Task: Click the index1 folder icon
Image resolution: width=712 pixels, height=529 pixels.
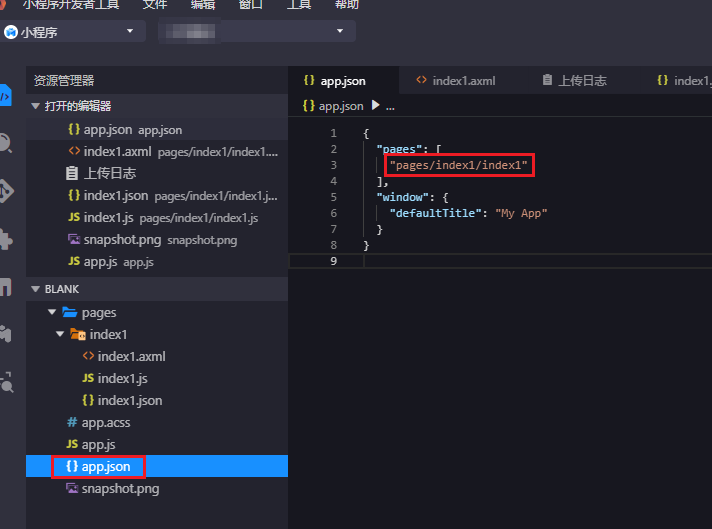Action: (78, 335)
